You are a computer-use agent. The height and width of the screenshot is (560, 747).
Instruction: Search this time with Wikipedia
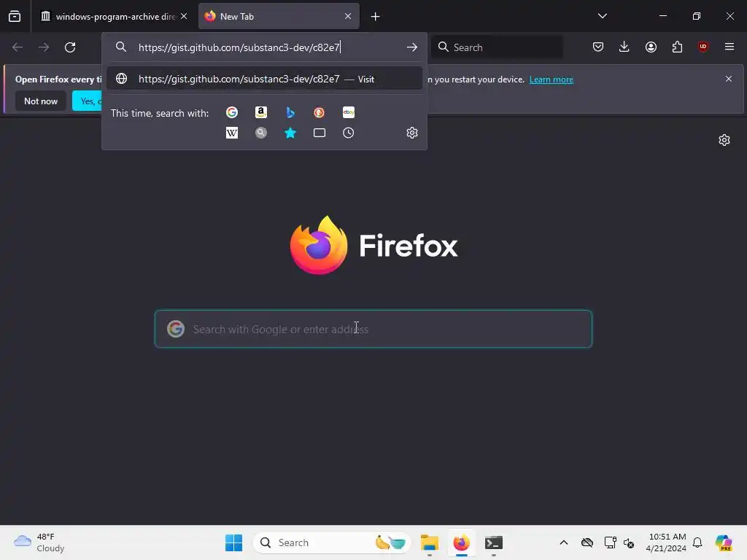[232, 133]
